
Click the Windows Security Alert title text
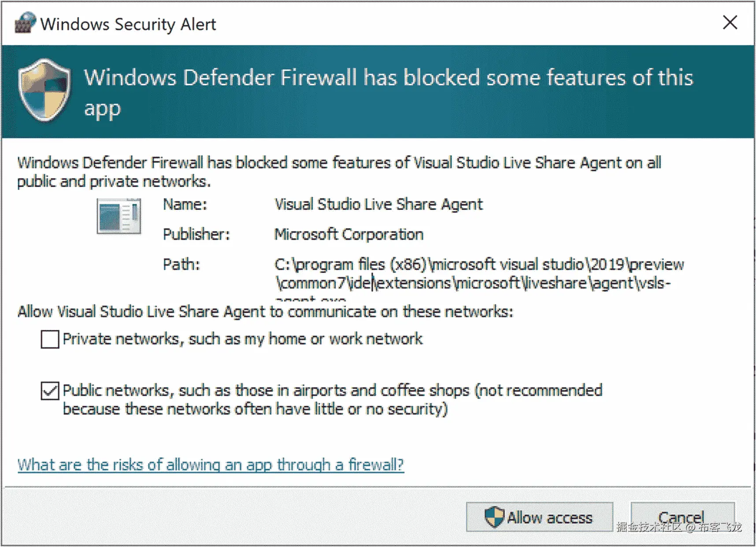coord(128,24)
